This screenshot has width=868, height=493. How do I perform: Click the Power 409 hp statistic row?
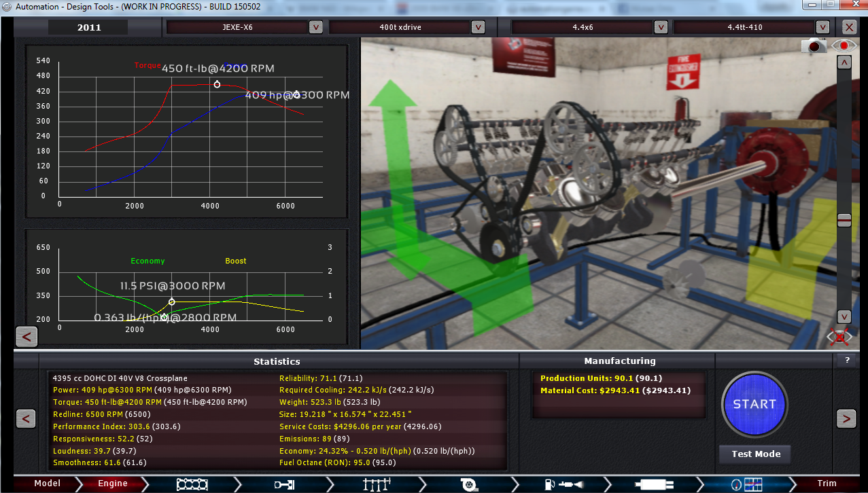[142, 390]
